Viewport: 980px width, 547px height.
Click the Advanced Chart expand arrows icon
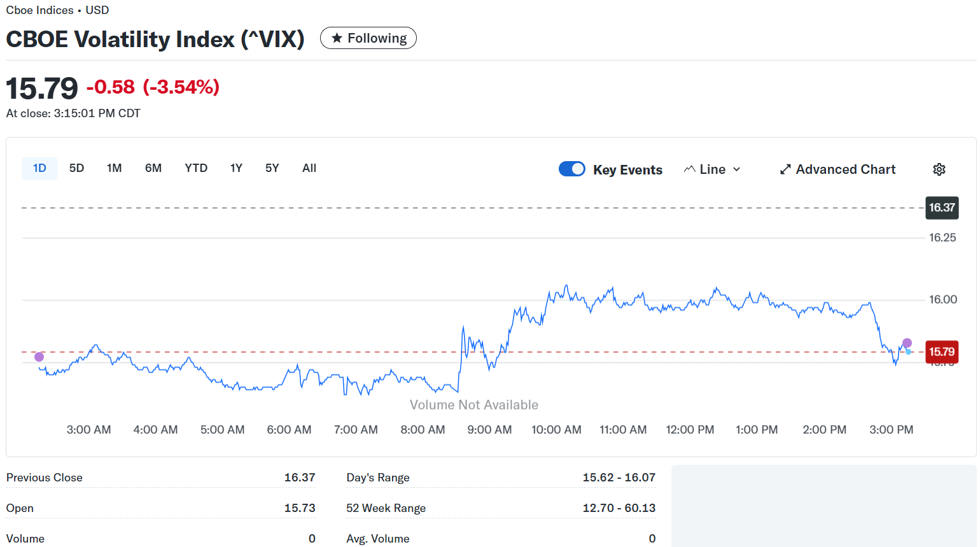click(x=785, y=169)
